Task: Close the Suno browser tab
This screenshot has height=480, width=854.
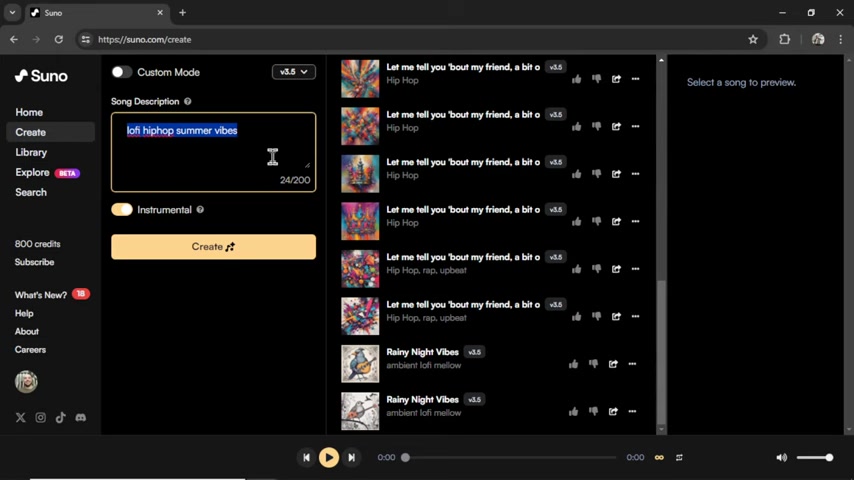Action: click(160, 13)
